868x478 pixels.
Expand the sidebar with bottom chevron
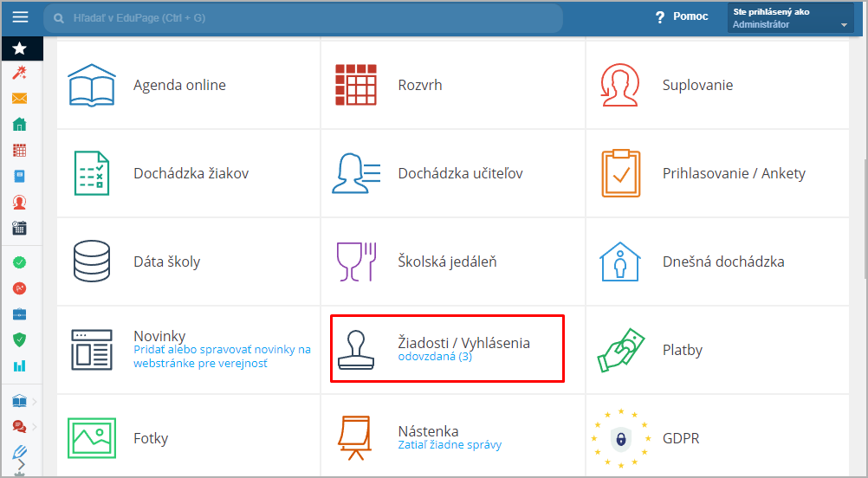22,463
